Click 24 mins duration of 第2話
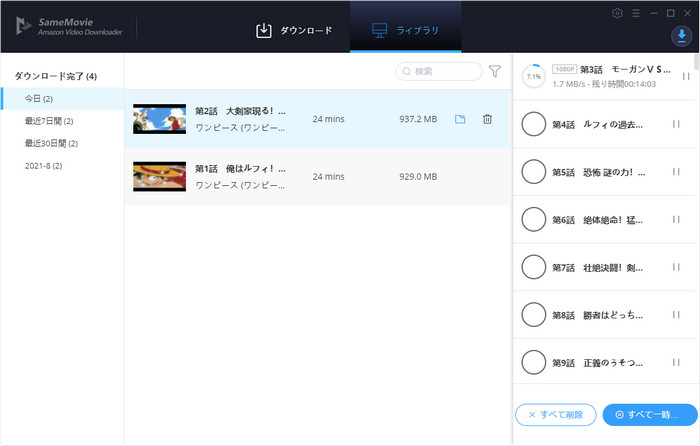Image resolution: width=700 pixels, height=446 pixels. tap(329, 119)
